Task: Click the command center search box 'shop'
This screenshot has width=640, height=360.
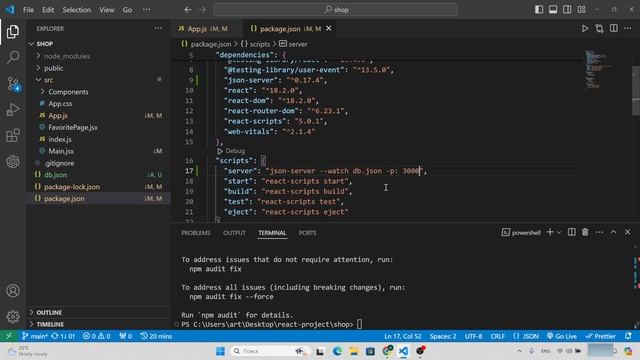Action: point(336,9)
